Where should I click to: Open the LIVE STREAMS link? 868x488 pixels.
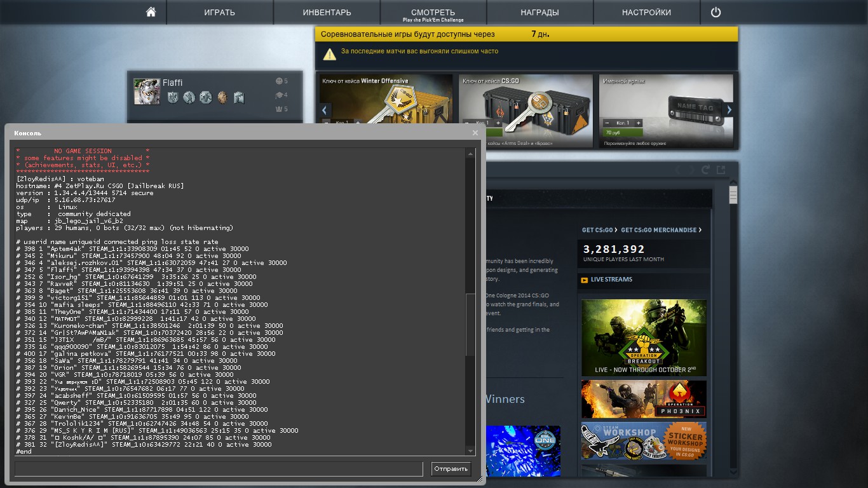point(611,280)
